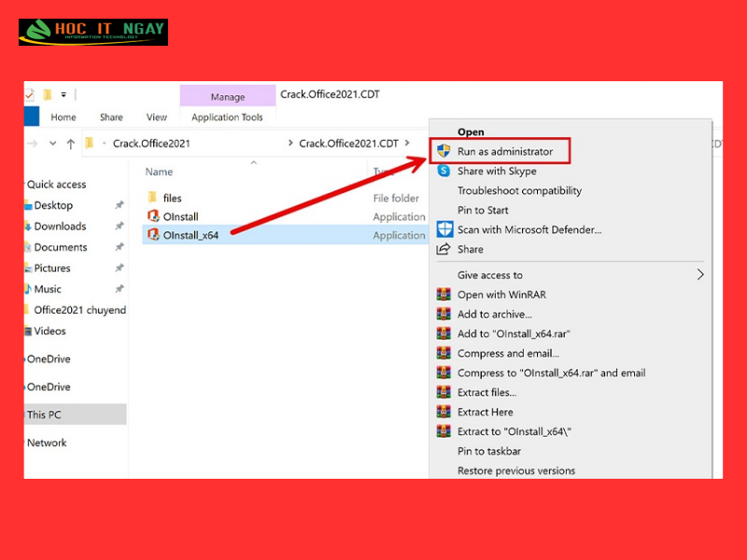Click the forward navigation arrow
The image size is (747, 560).
pyautogui.click(x=33, y=144)
